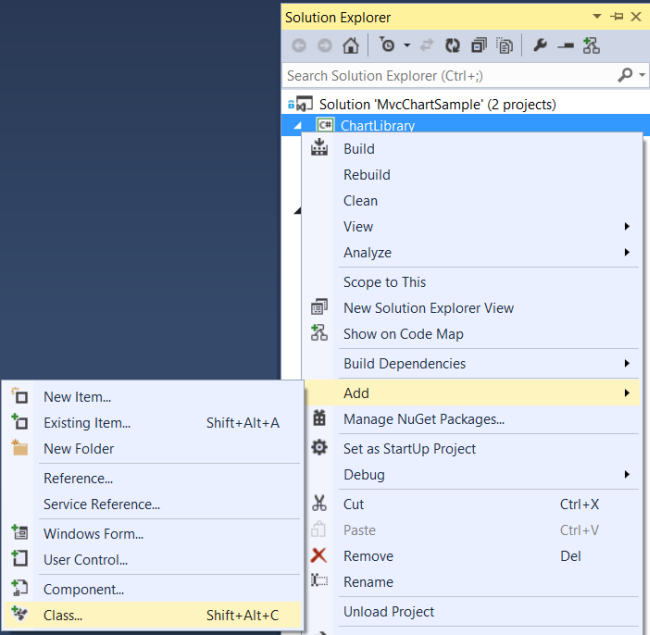Open the Debug submenu

[x=473, y=475]
